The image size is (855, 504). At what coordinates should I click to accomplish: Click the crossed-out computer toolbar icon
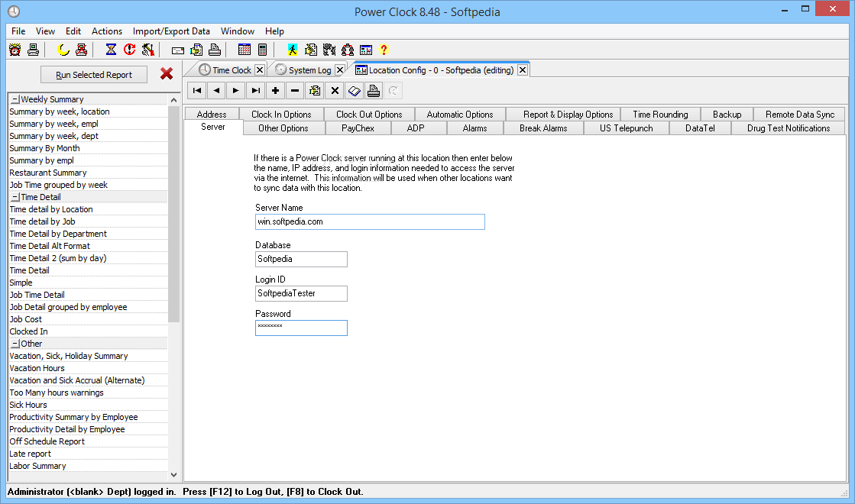pos(81,50)
